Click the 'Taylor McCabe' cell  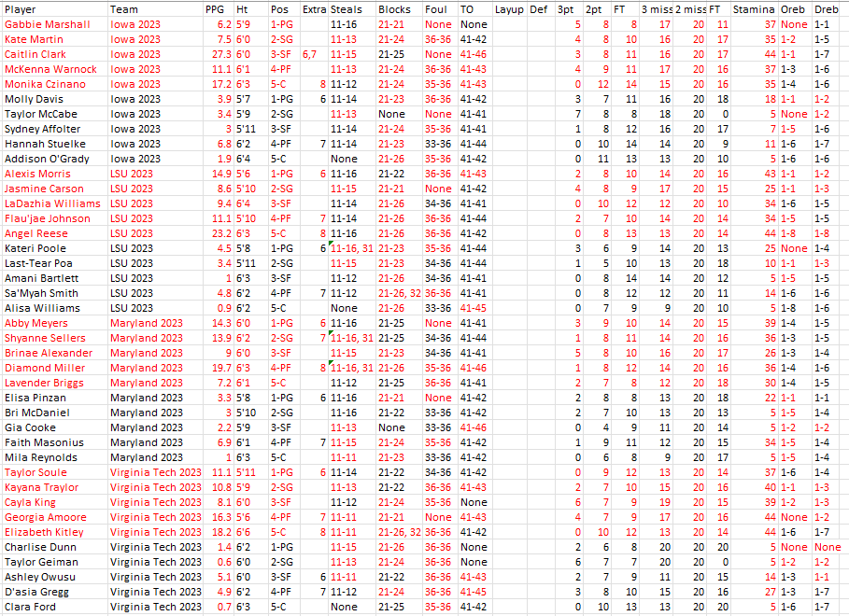[x=54, y=114]
